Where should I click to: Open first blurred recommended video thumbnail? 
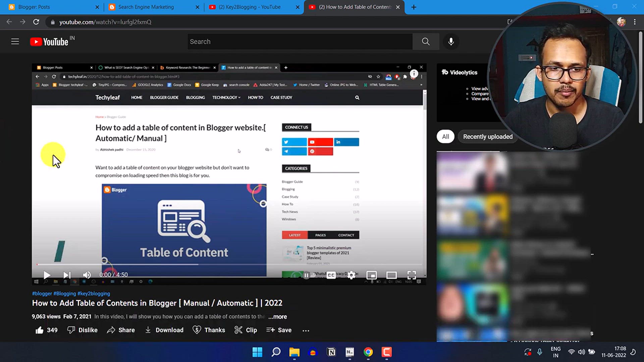click(472, 171)
